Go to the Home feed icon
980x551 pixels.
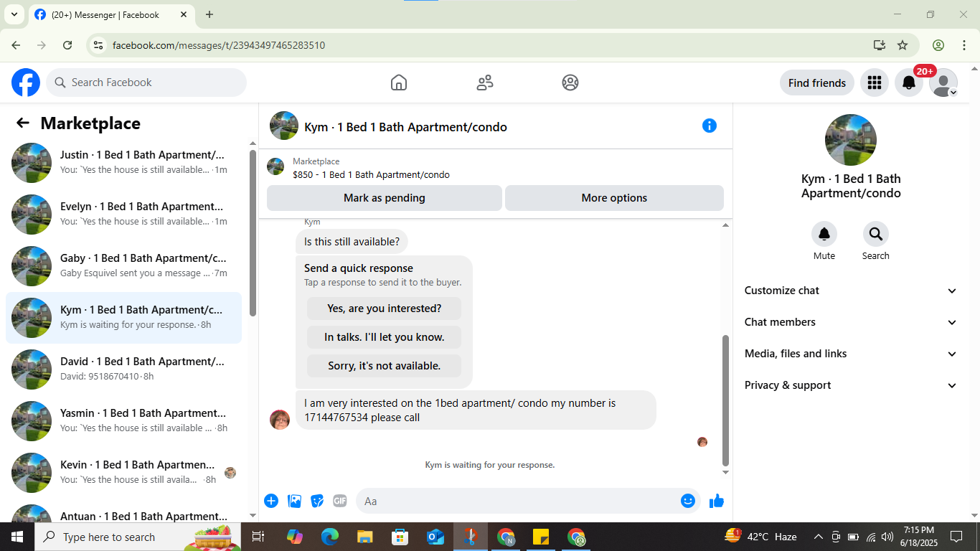(399, 83)
